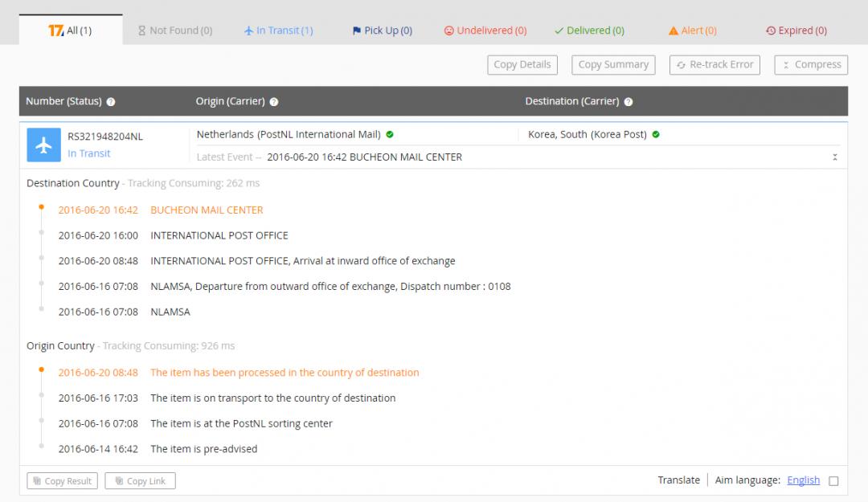Switch to the In Transit tab

(278, 31)
